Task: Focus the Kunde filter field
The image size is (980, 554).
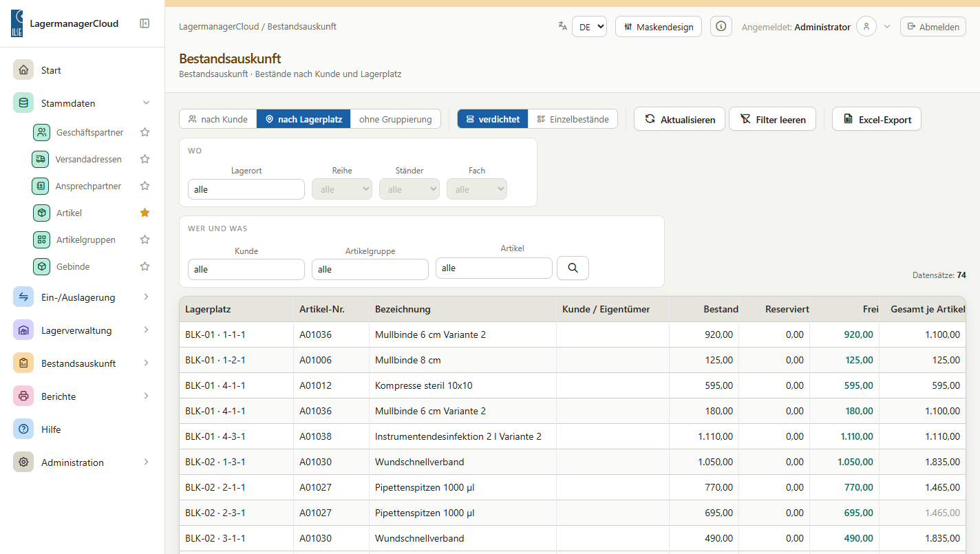Action: pyautogui.click(x=246, y=269)
